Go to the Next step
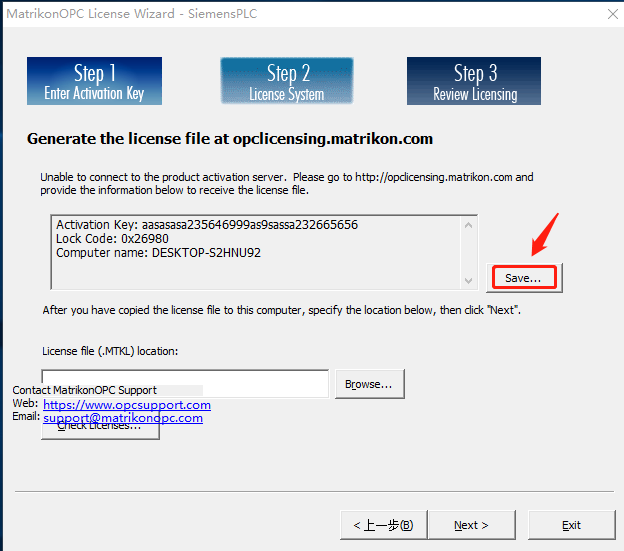Screen dimensions: 624x551 [x=472, y=525]
